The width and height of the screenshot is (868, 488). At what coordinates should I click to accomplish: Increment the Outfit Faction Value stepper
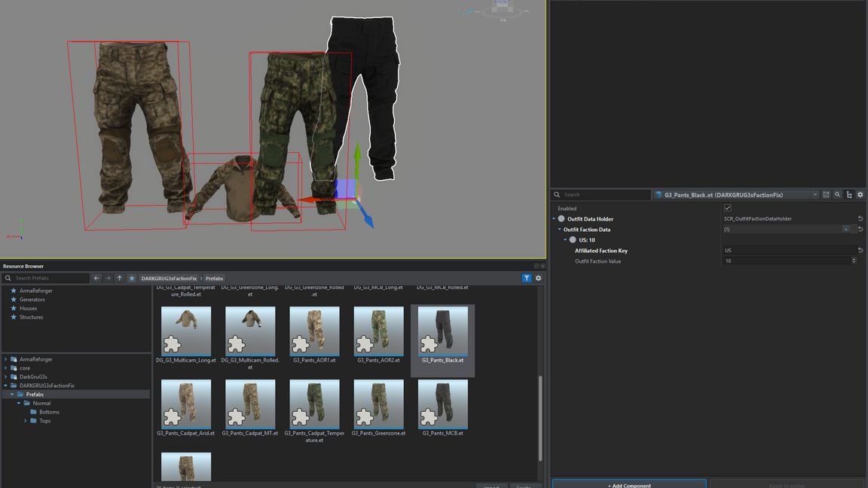pyautogui.click(x=854, y=259)
